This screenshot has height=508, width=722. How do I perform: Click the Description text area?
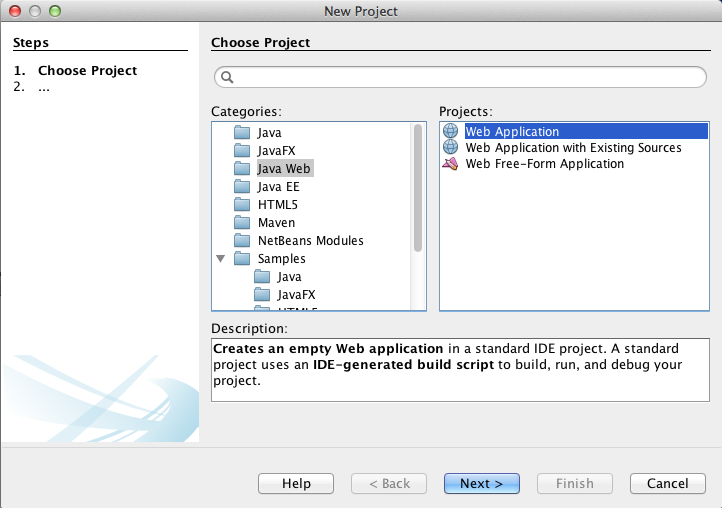(x=460, y=370)
